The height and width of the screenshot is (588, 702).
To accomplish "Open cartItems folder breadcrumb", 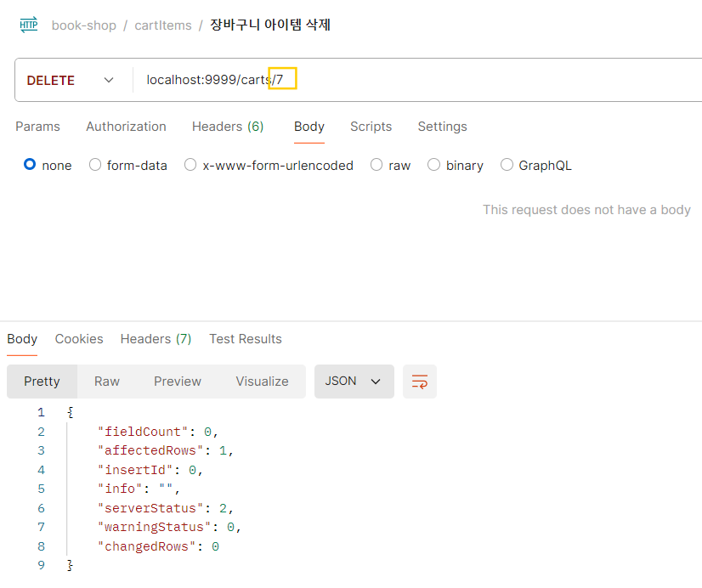I will (x=163, y=25).
